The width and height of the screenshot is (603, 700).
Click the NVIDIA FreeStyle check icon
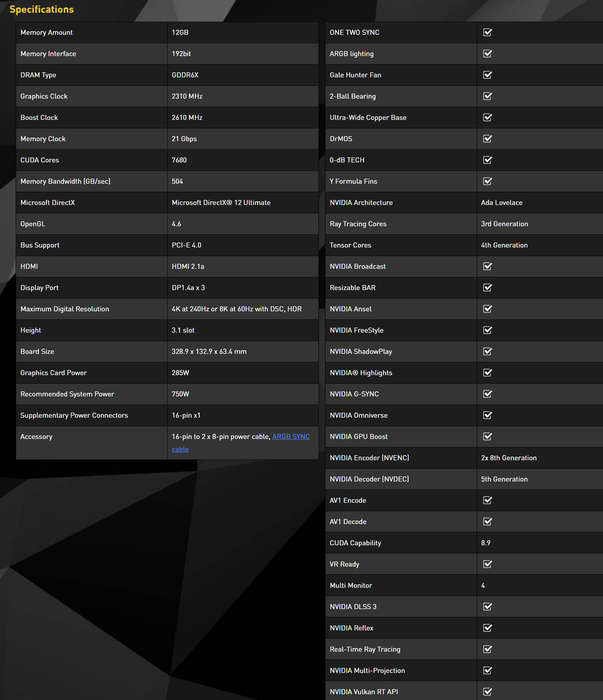pos(487,330)
